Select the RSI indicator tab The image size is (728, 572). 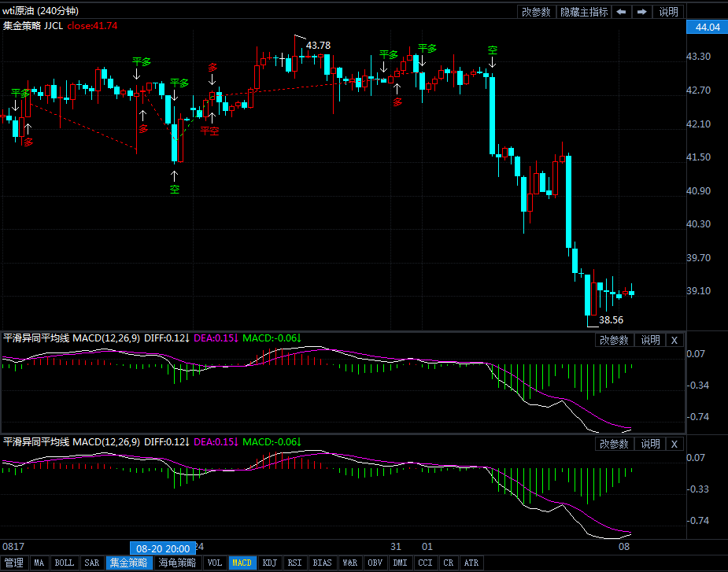click(295, 563)
